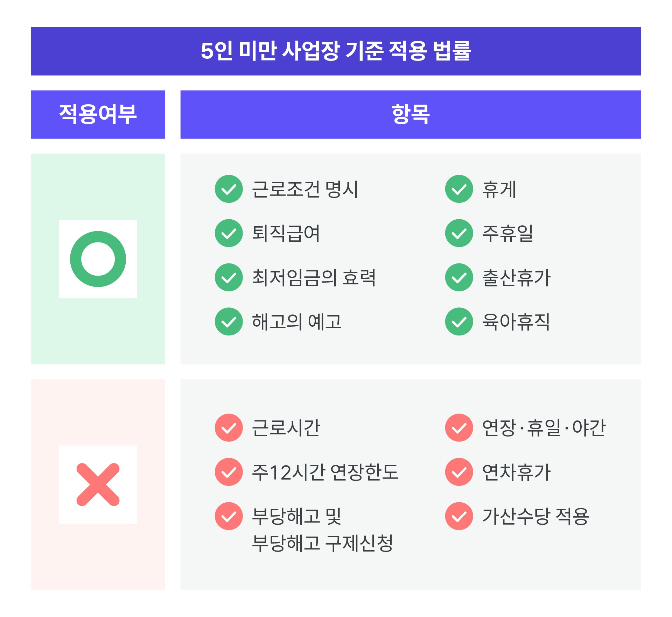672x617 pixels.
Task: Click the 최저임금의 효력 text
Action: click(x=314, y=278)
